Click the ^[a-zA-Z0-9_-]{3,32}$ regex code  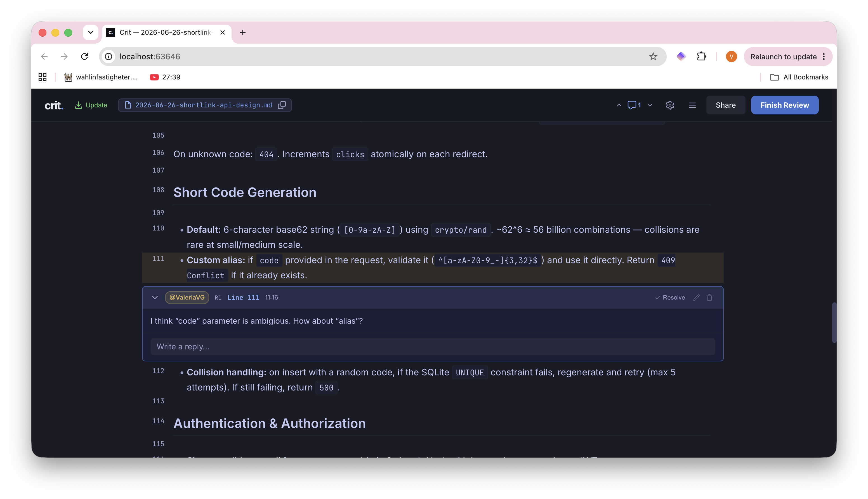pos(487,260)
